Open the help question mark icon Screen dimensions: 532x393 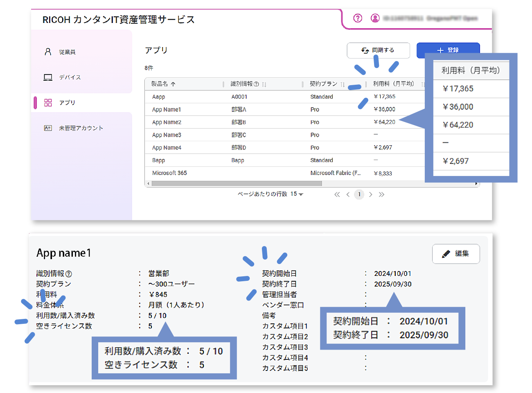pos(358,18)
